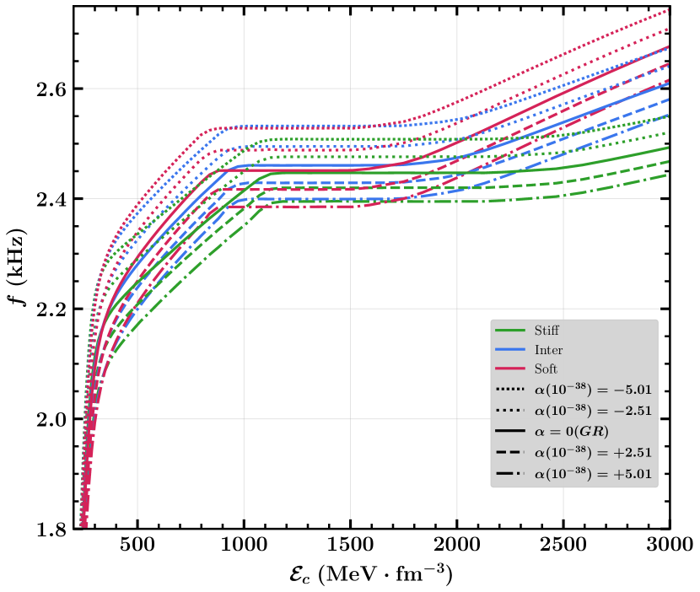Click the 'Stiff' legend label
700x592 pixels.
coord(547,331)
